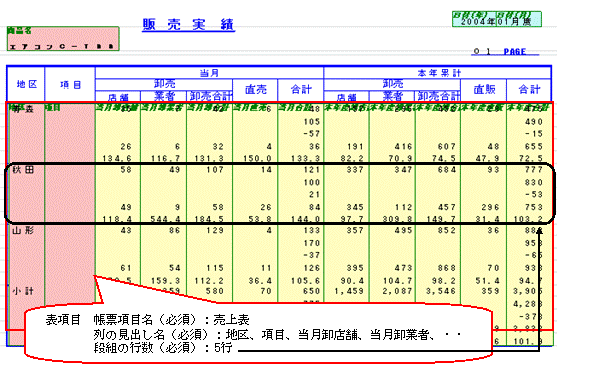604x378 pixels.
Task: Select the 秋田 value 457
Action: 446,207
